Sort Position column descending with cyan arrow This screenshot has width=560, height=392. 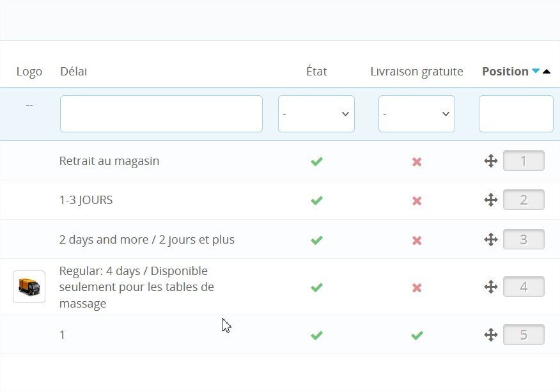coord(536,72)
